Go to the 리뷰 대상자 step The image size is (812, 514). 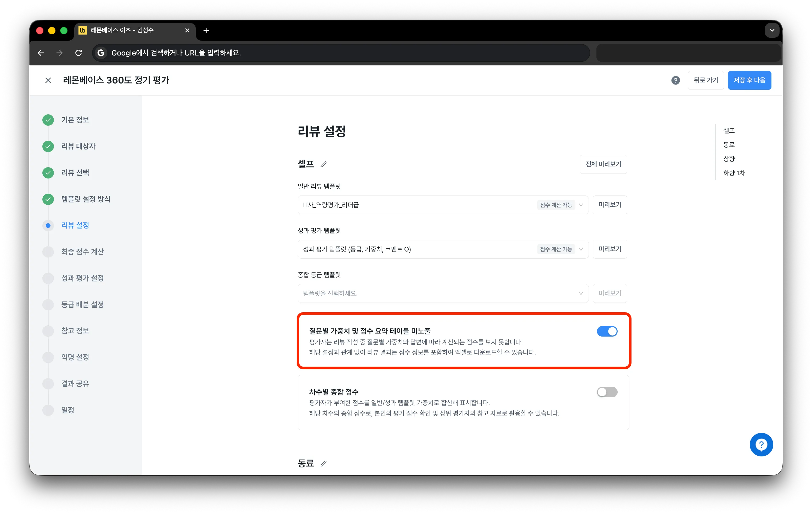[78, 146]
